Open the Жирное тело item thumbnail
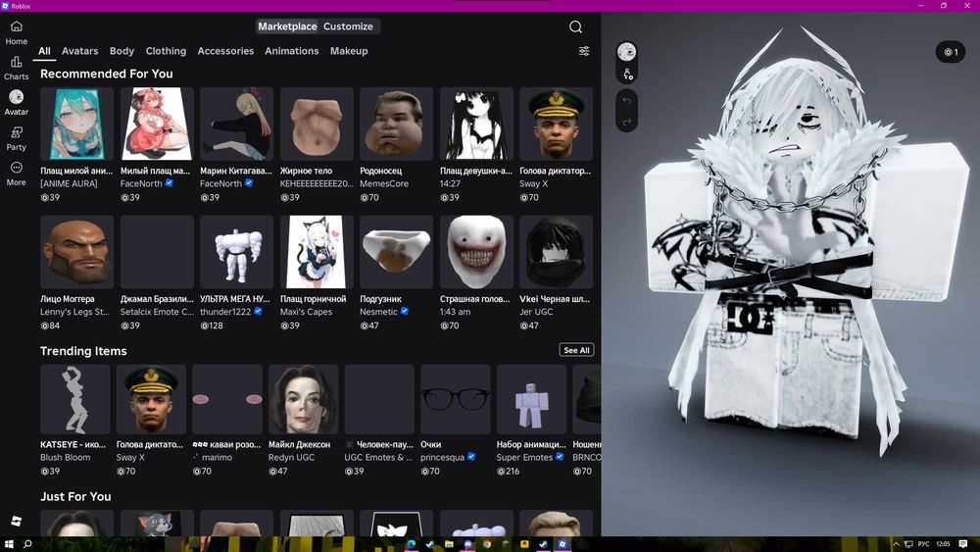Image resolution: width=980 pixels, height=552 pixels. pyautogui.click(x=317, y=124)
